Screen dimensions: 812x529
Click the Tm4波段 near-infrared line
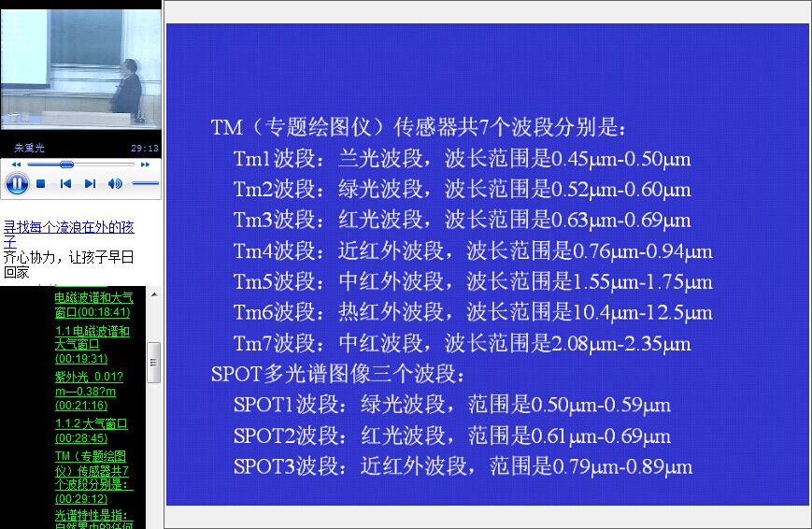473,251
